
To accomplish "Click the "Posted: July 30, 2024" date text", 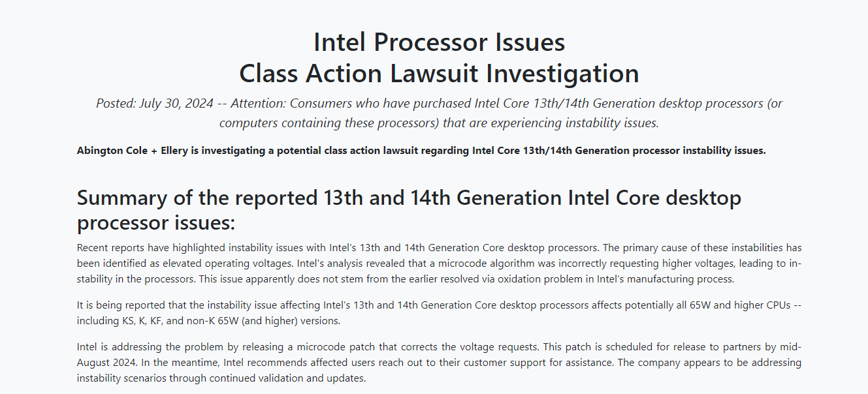I will coord(155,103).
